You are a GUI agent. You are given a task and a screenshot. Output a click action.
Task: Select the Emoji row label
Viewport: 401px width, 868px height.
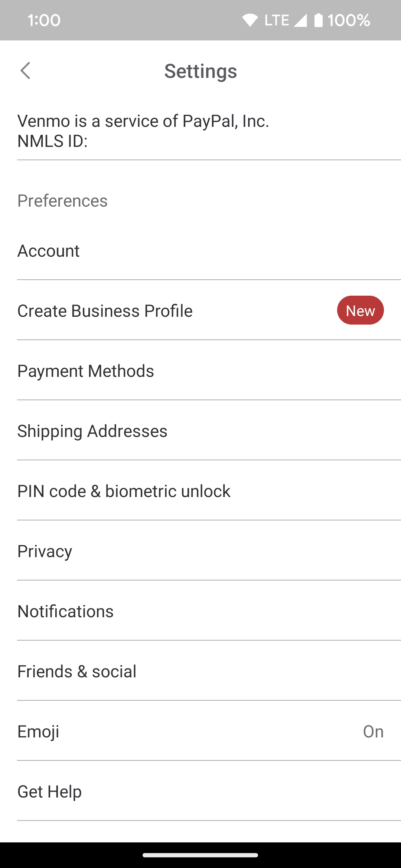point(39,731)
